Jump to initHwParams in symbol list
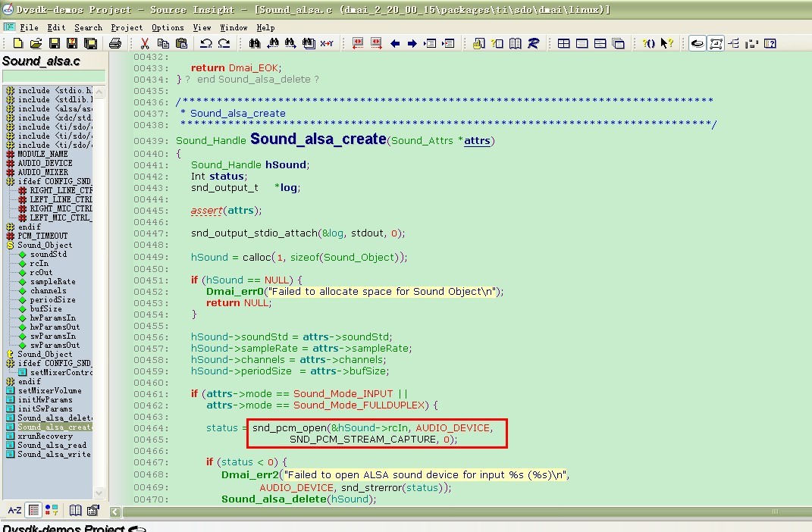 point(45,399)
